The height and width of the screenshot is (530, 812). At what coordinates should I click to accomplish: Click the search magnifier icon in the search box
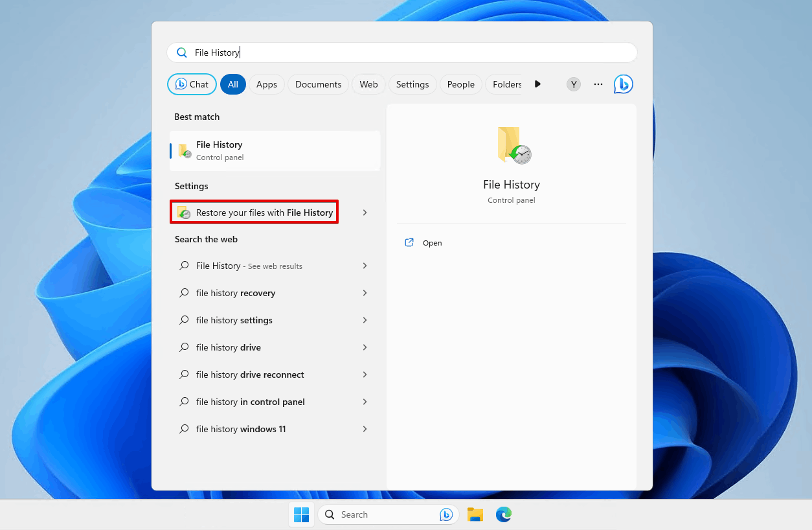(182, 52)
